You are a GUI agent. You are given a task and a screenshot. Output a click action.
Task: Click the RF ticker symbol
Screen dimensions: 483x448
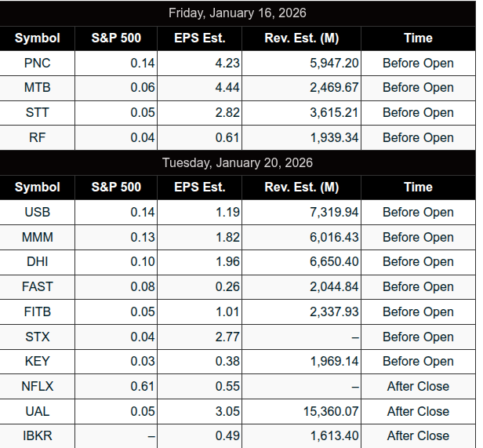tap(37, 138)
